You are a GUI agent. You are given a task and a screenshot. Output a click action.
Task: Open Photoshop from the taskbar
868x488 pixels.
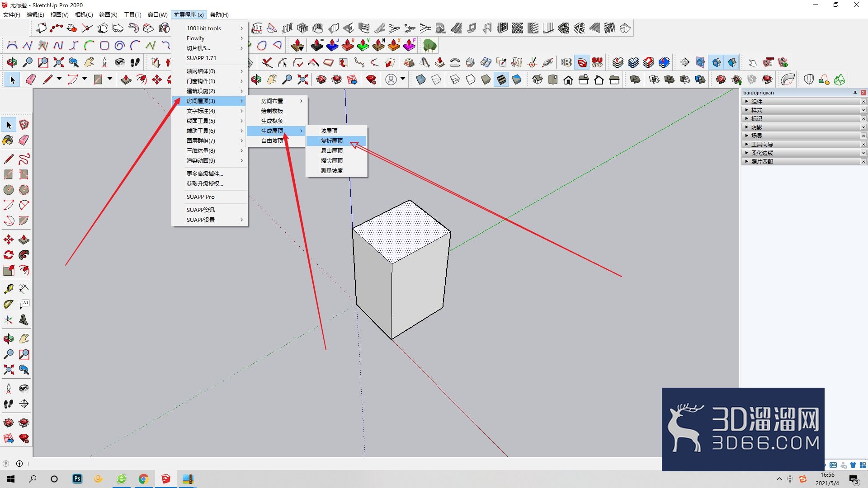(x=77, y=479)
